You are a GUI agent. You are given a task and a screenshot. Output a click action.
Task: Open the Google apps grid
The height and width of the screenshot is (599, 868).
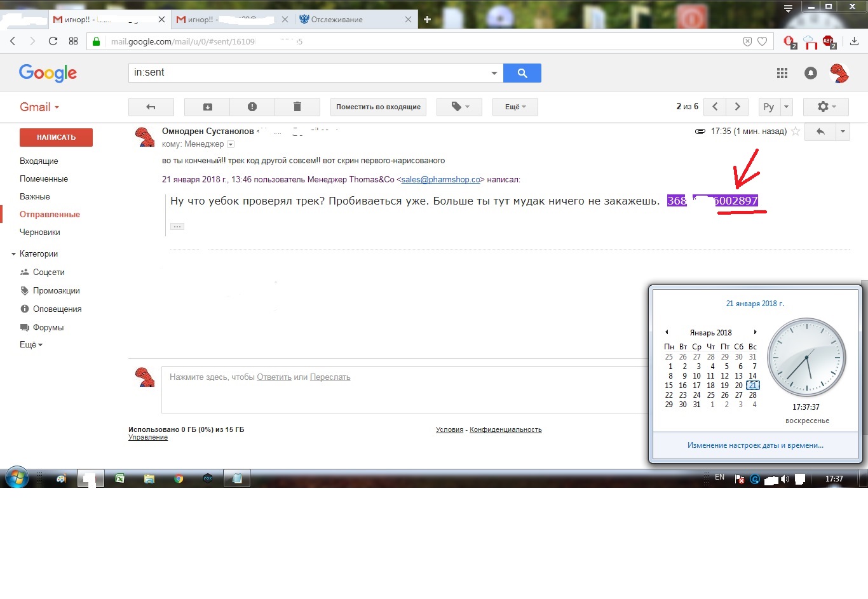782,73
